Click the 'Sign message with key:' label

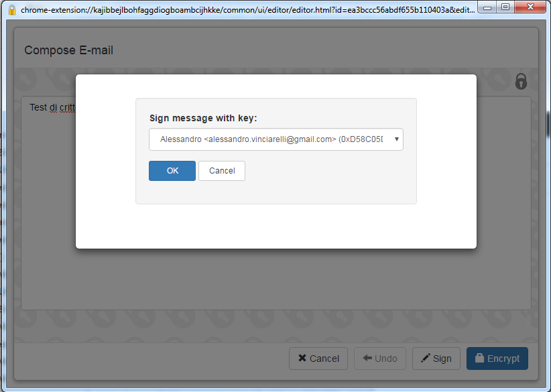pyautogui.click(x=203, y=118)
